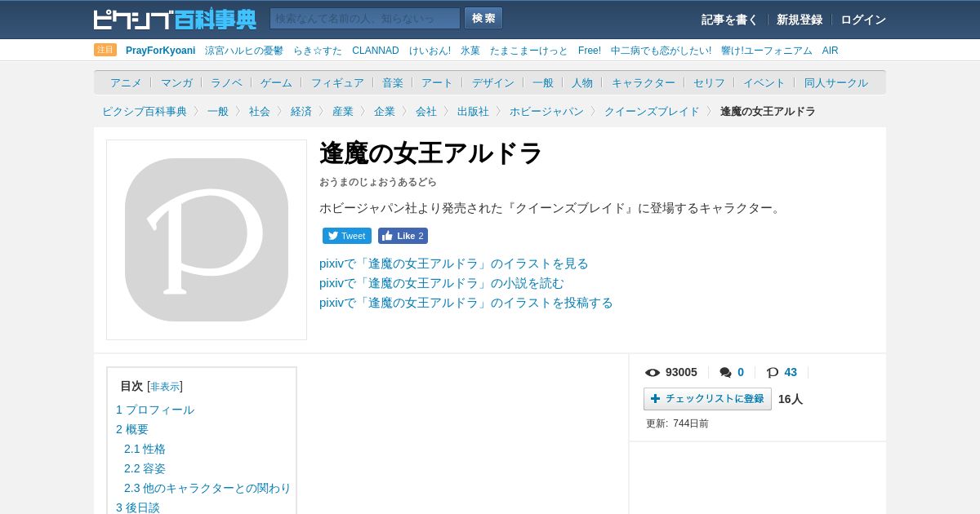Select the セリフ category menu item
The image size is (980, 514).
tap(709, 82)
